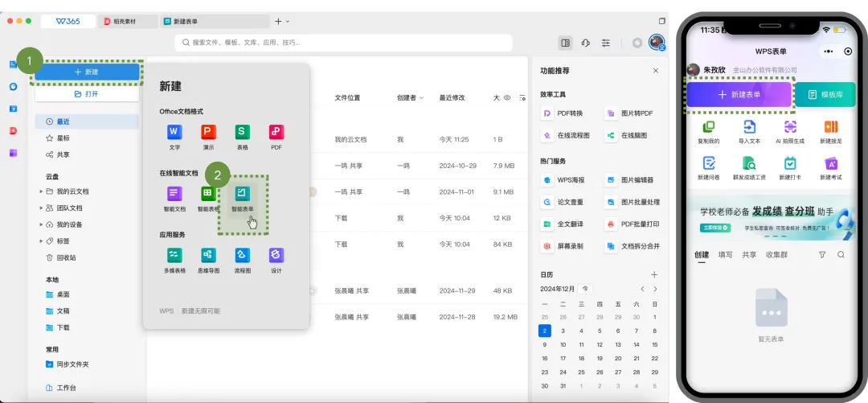This screenshot has height=403, width=868.
Task: Select 创建 tab on phone
Action: click(702, 255)
